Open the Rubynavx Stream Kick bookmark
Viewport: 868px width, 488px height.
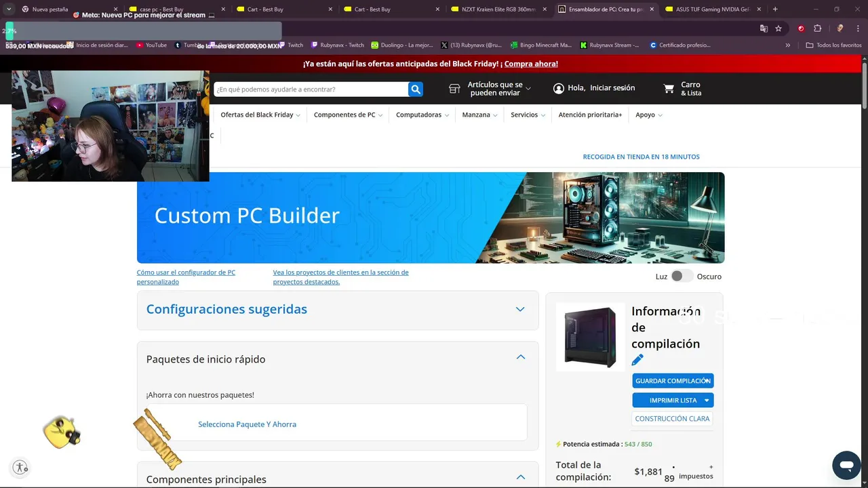coord(610,45)
